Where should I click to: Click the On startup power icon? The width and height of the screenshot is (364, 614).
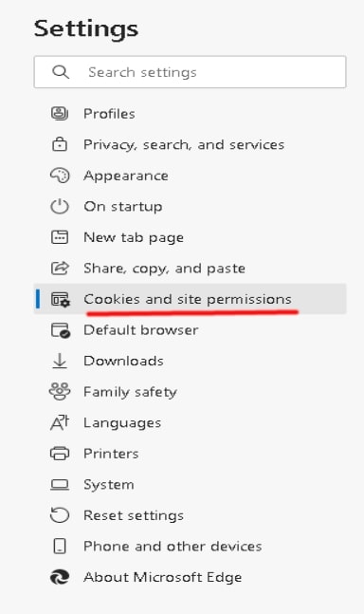coord(60,206)
